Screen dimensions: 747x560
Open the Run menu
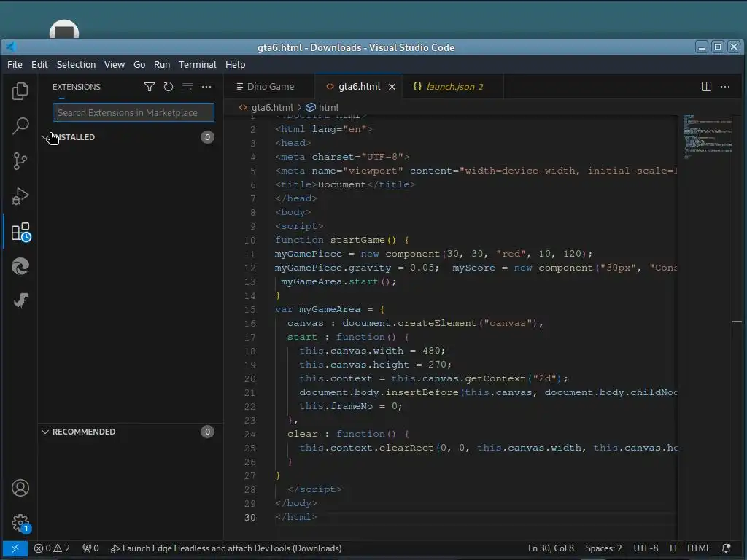click(161, 64)
